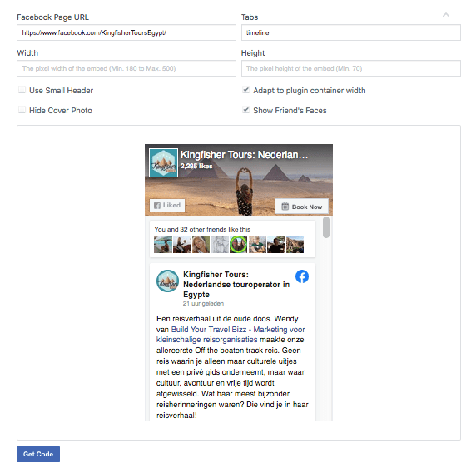Click the Get Code button

point(38,454)
